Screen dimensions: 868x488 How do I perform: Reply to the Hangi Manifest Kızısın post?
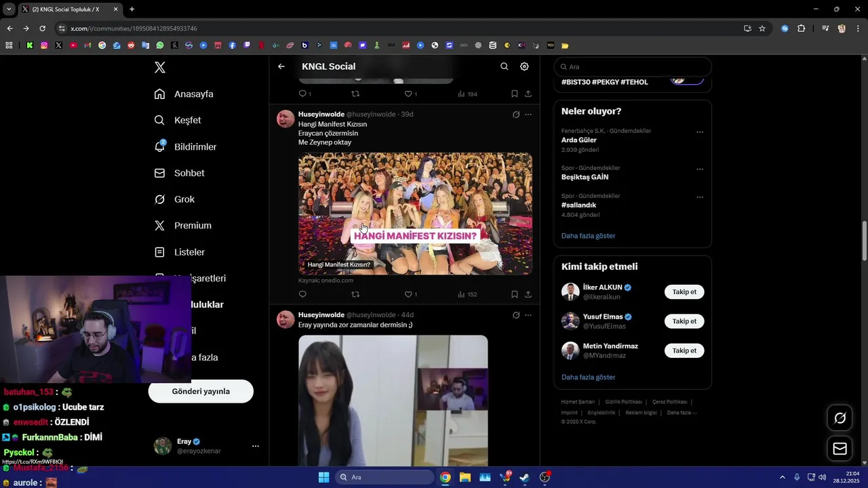pos(302,294)
